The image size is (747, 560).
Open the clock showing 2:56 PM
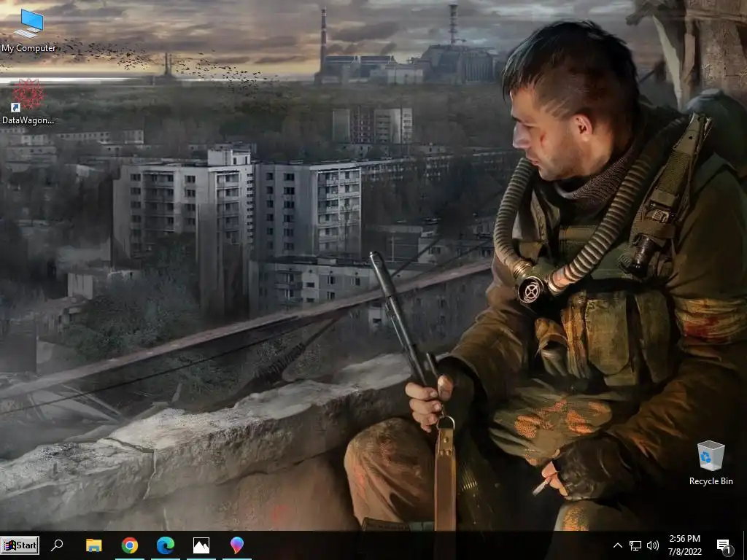coord(684,545)
